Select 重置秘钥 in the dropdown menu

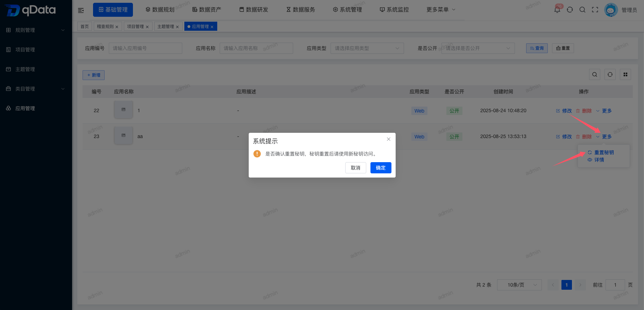point(601,152)
